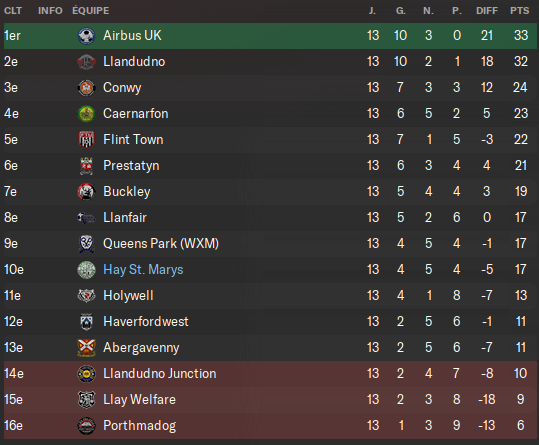Open Queens Park (WXM) team page

point(161,244)
